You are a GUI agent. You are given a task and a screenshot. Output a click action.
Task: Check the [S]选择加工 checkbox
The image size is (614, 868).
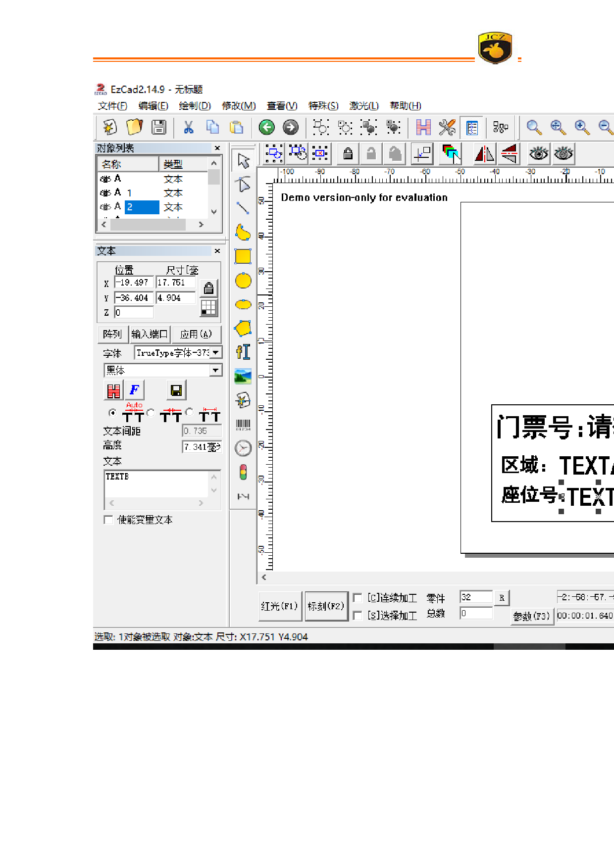(x=357, y=615)
